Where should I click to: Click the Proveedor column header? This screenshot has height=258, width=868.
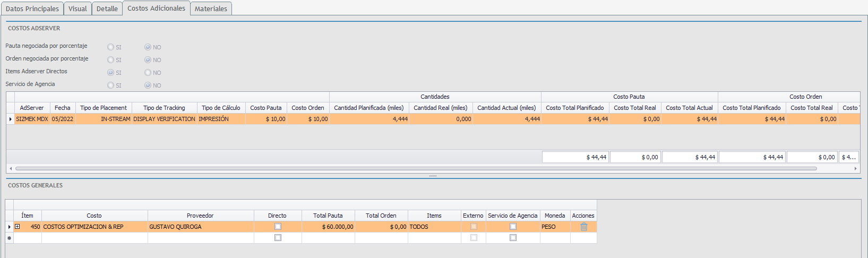[200, 216]
